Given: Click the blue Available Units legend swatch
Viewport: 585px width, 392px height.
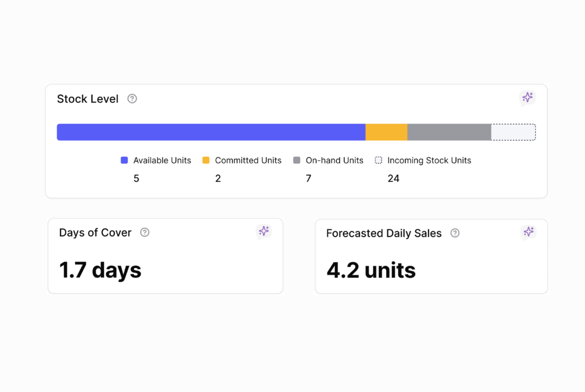Looking at the screenshot, I should tap(125, 161).
